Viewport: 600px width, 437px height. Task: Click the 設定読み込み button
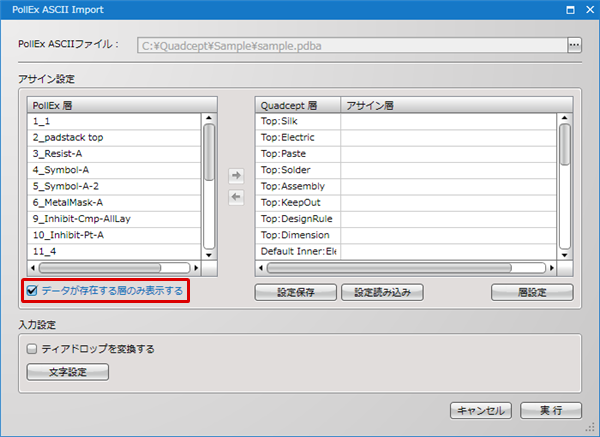382,292
